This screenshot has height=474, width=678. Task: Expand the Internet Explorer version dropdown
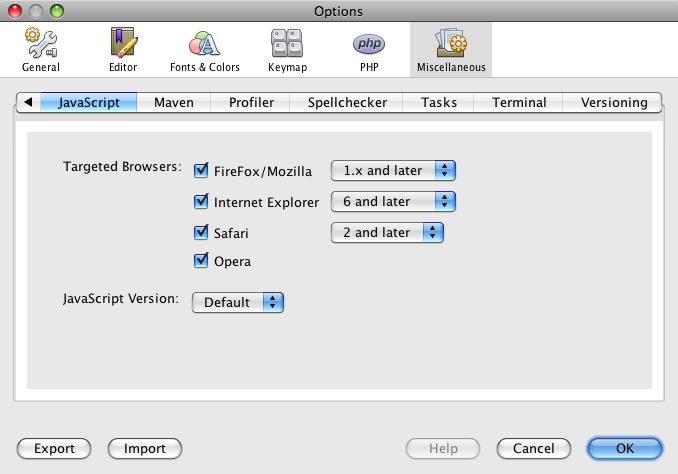point(393,201)
